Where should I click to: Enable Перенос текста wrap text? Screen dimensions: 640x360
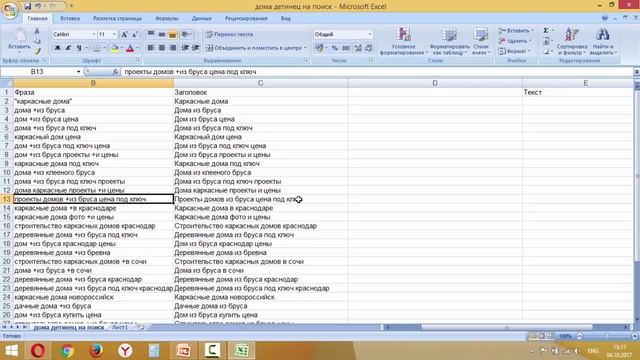229,34
